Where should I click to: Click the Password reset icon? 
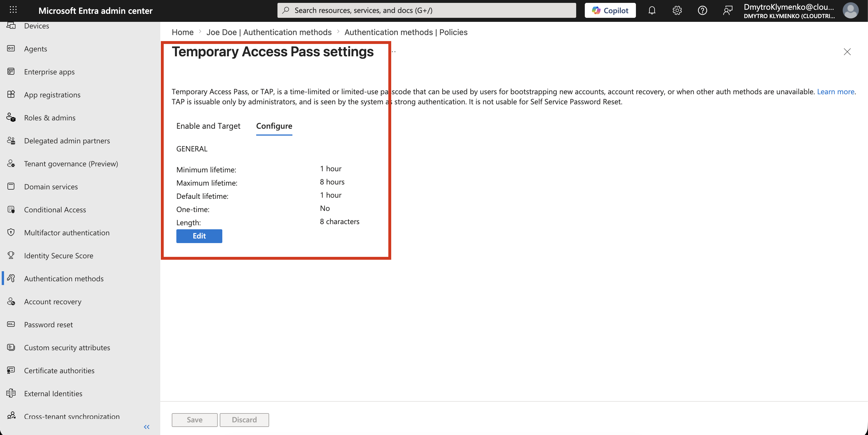pos(11,324)
